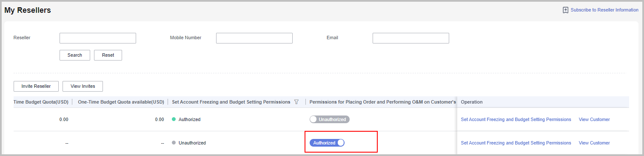Click the Reset button

pos(108,55)
